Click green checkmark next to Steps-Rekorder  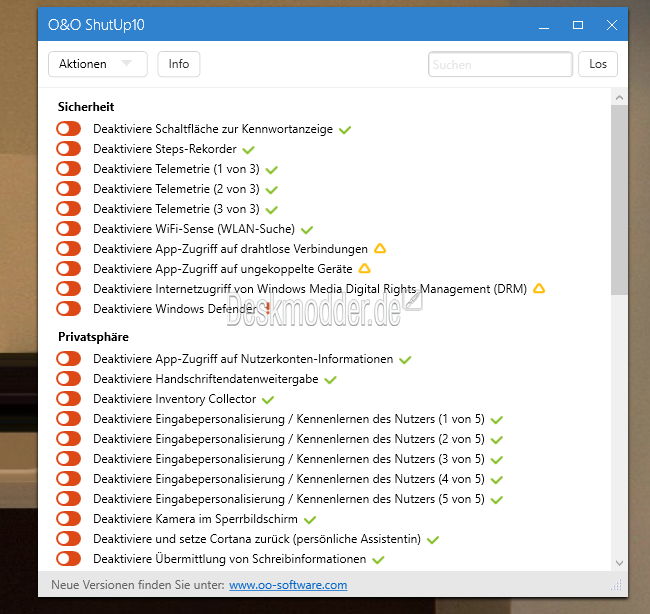[249, 150]
